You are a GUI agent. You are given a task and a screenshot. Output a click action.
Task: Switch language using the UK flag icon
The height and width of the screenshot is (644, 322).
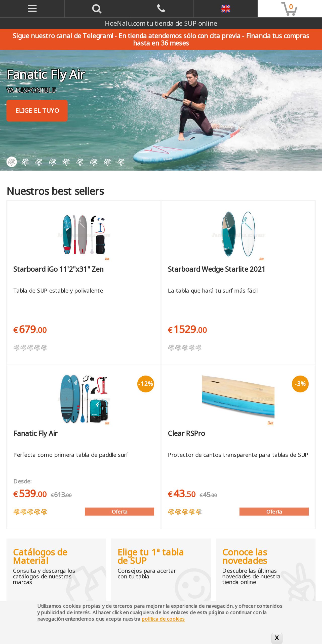(x=225, y=9)
